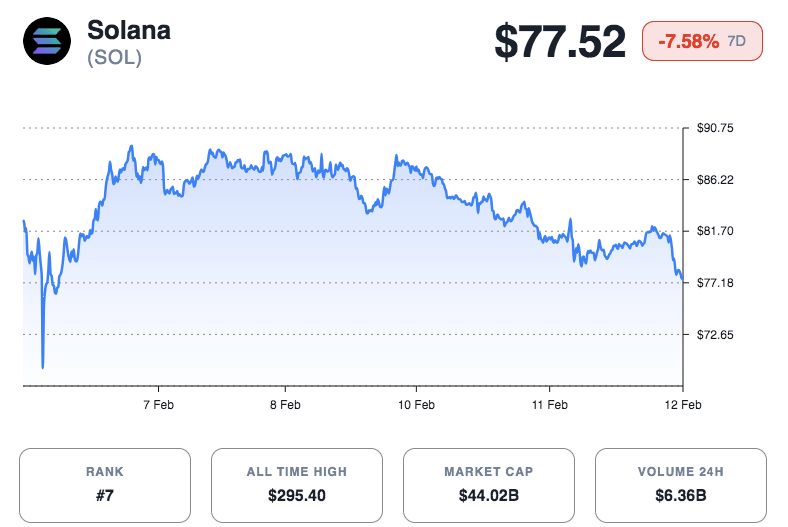Click the $90.75 price axis label
Image resolution: width=788 pixels, height=527 pixels.
(x=715, y=128)
